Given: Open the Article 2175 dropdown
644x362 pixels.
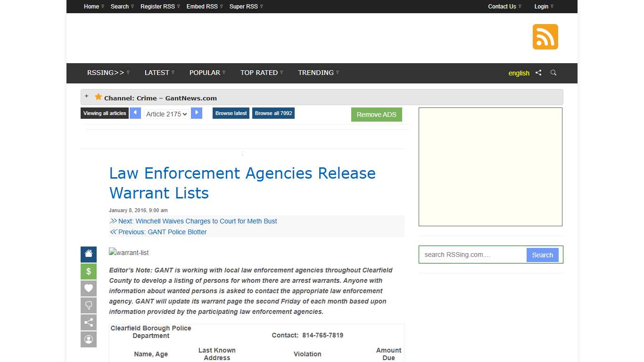Looking at the screenshot, I should pyautogui.click(x=166, y=114).
